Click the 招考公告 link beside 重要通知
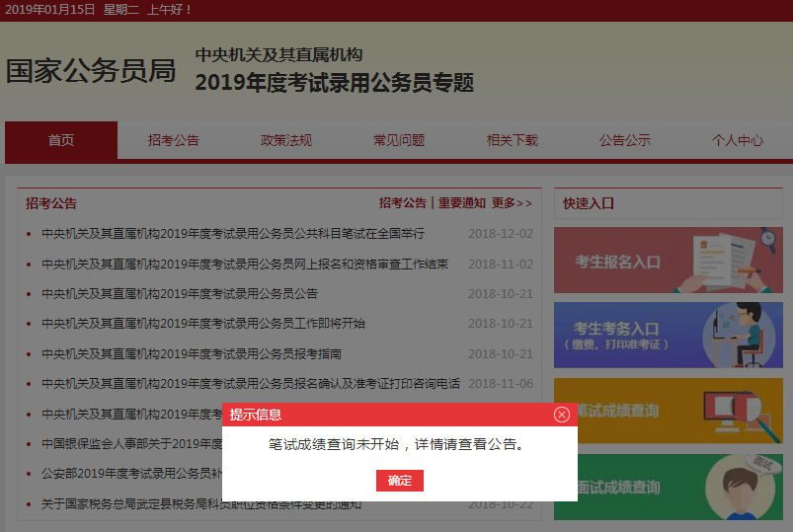Screen dimensions: 793x532 tap(403, 203)
